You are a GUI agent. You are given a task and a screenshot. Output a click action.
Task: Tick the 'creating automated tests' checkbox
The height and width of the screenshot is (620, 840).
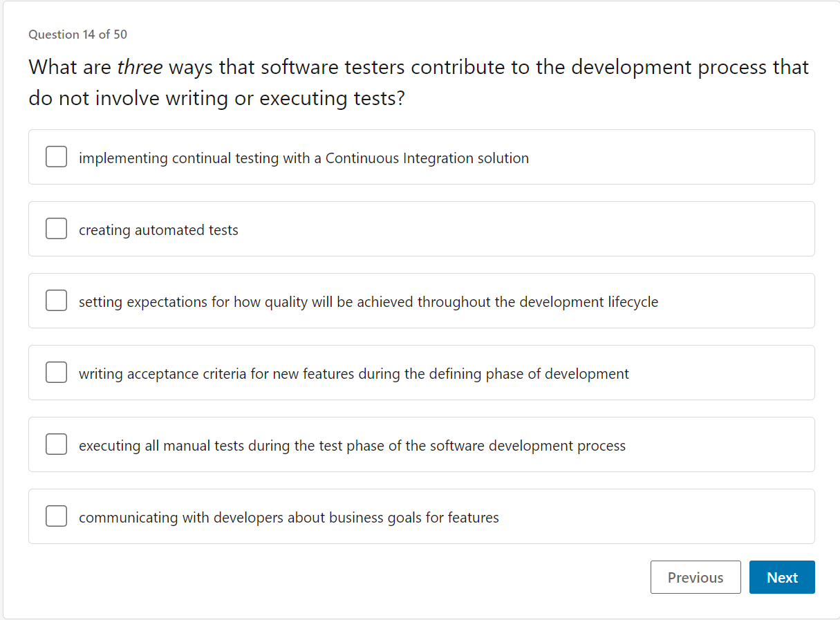(56, 229)
